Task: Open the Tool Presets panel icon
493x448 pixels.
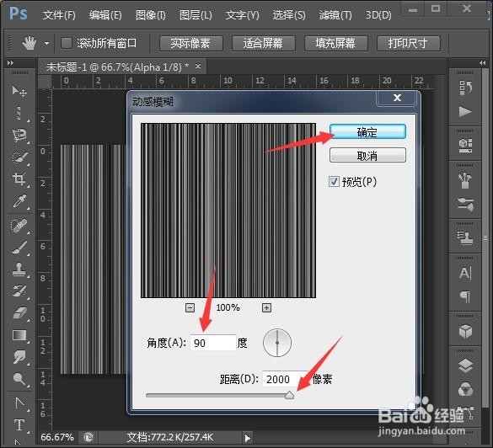Action: [x=465, y=204]
